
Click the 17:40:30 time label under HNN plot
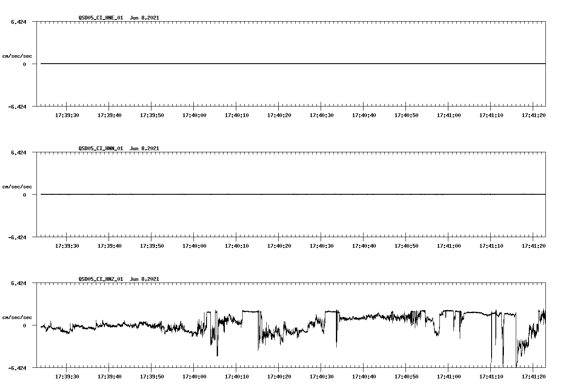[x=322, y=246]
